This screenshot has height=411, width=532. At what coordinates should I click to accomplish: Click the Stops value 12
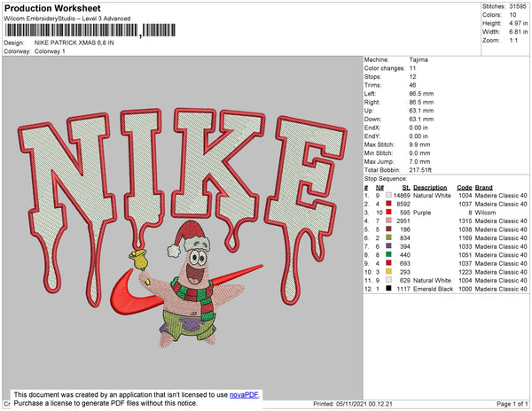click(x=412, y=76)
